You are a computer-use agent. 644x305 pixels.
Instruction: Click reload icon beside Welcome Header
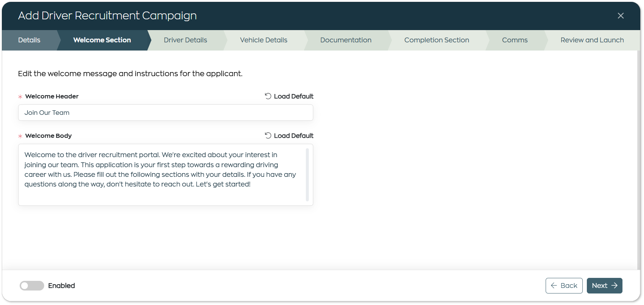[x=268, y=96]
